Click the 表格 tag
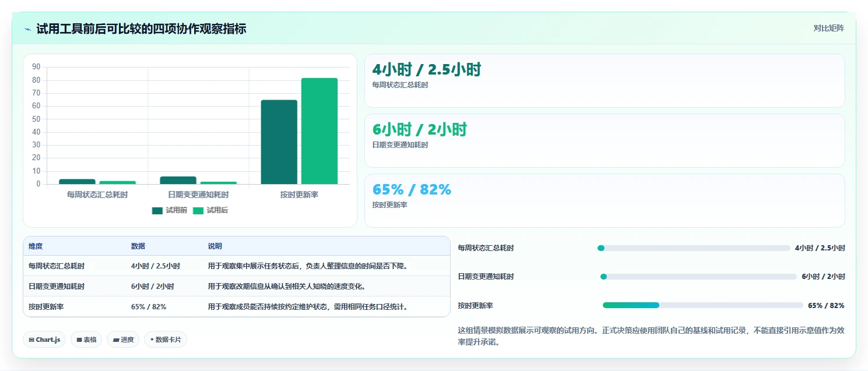 (86, 340)
